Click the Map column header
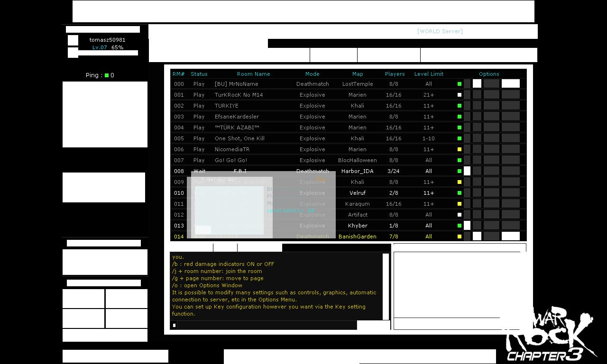The width and height of the screenshot is (607, 364). (x=358, y=74)
